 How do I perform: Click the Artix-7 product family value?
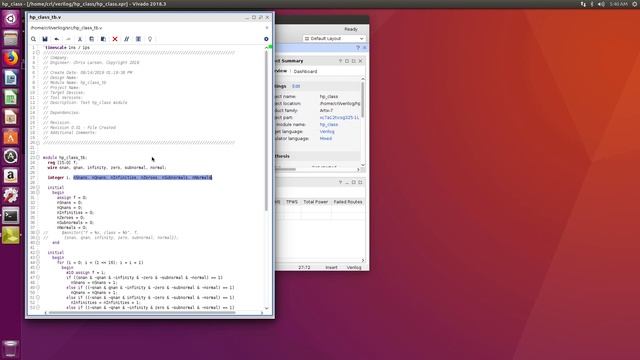tap(326, 111)
